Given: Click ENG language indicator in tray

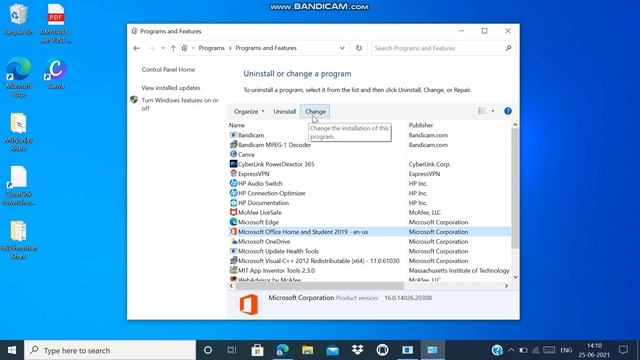Looking at the screenshot, I should click(566, 350).
